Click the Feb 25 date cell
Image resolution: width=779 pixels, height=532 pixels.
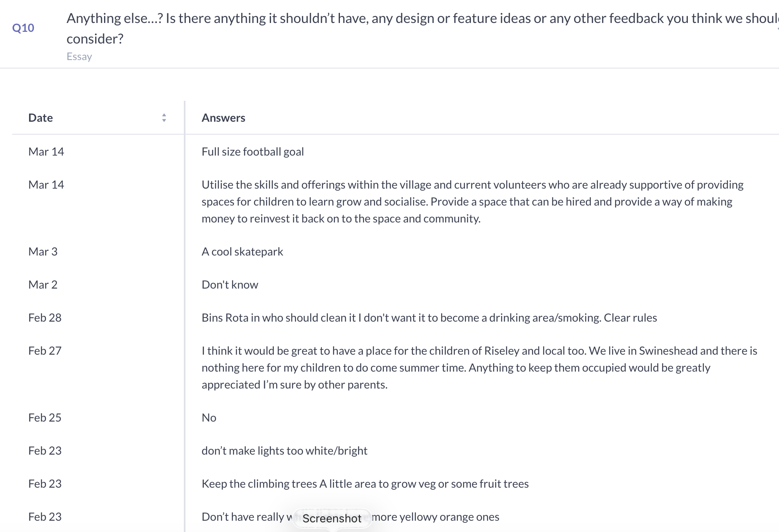[x=45, y=418]
